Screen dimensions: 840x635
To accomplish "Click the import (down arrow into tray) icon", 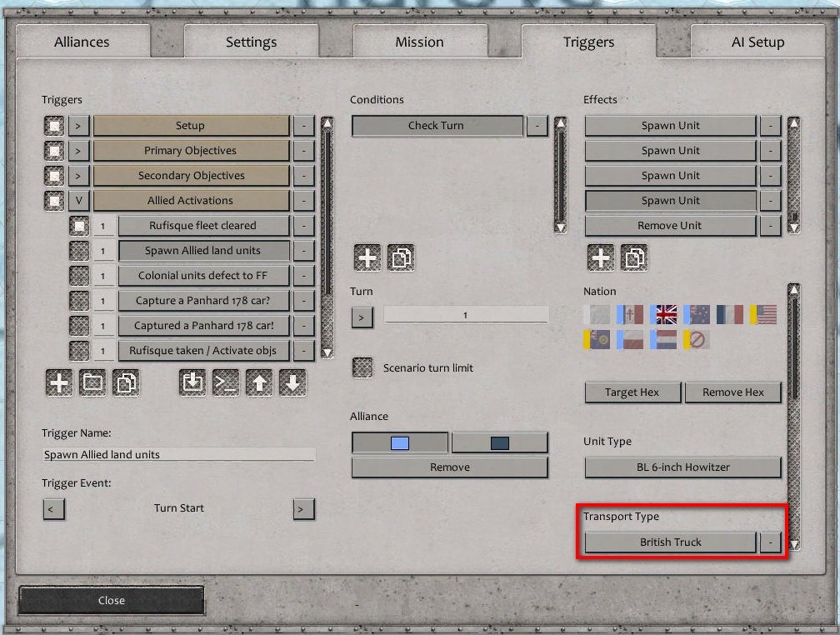I will [192, 382].
